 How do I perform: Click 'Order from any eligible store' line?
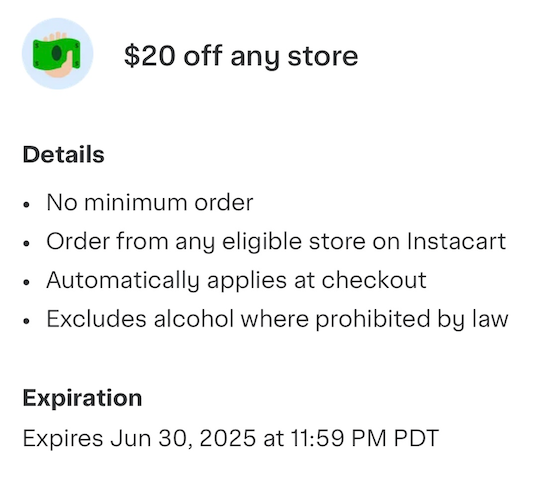point(205,242)
